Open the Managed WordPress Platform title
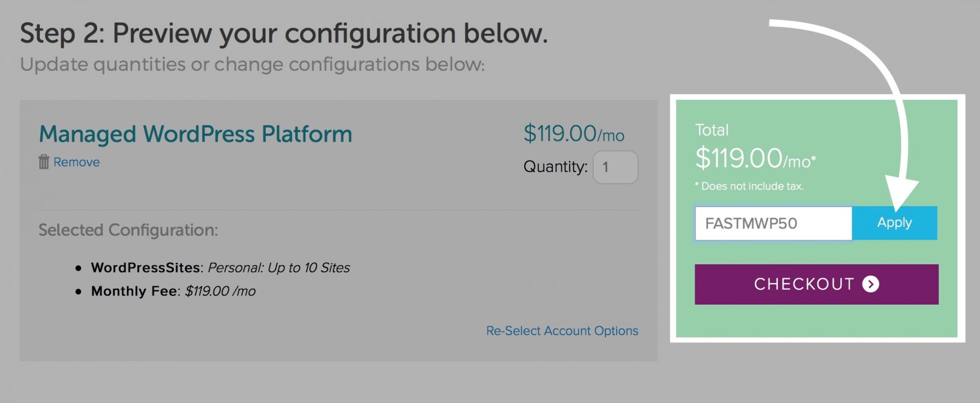The width and height of the screenshot is (980, 403). pyautogui.click(x=195, y=134)
